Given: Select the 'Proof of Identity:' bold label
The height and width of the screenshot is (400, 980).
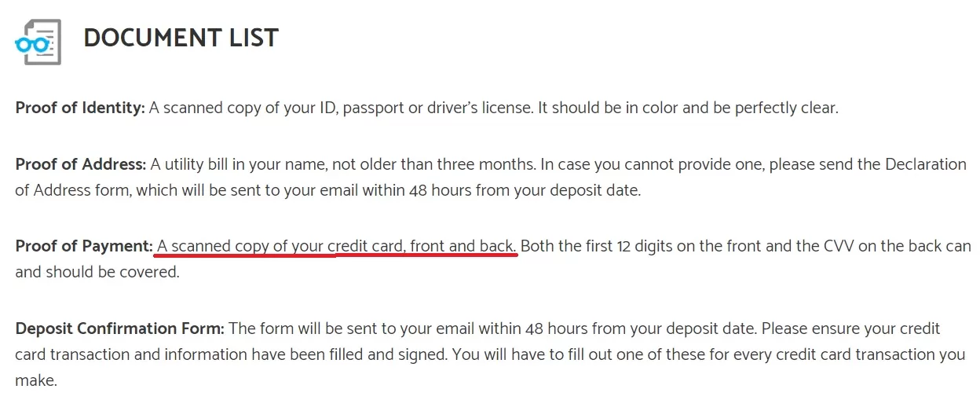Looking at the screenshot, I should [x=80, y=108].
